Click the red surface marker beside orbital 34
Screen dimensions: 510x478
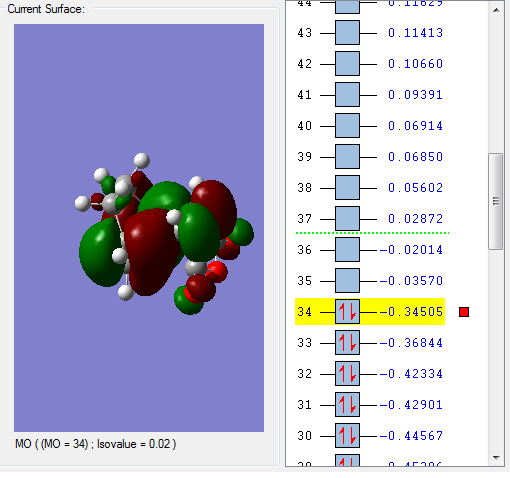point(464,312)
